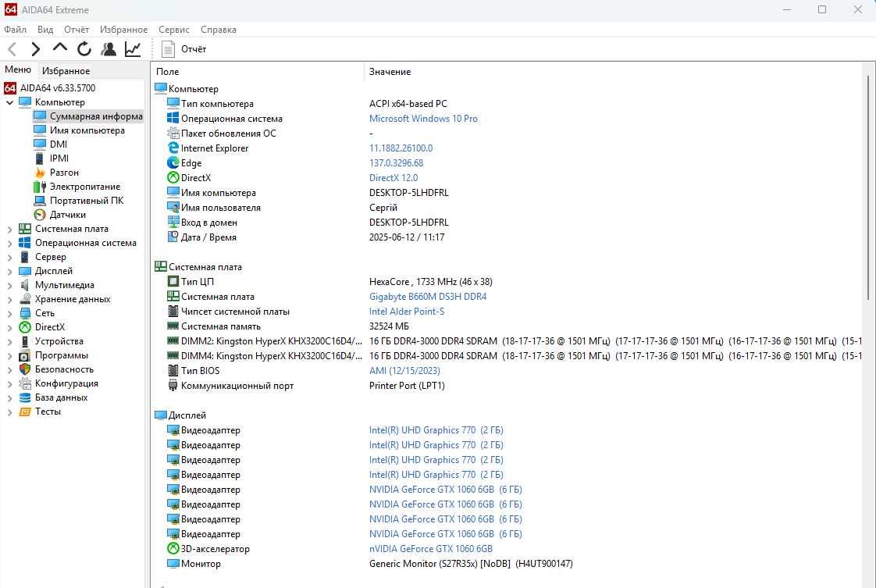Click the Конфигурация icon in sidebar
This screenshot has height=588, width=876.
pyautogui.click(x=25, y=383)
